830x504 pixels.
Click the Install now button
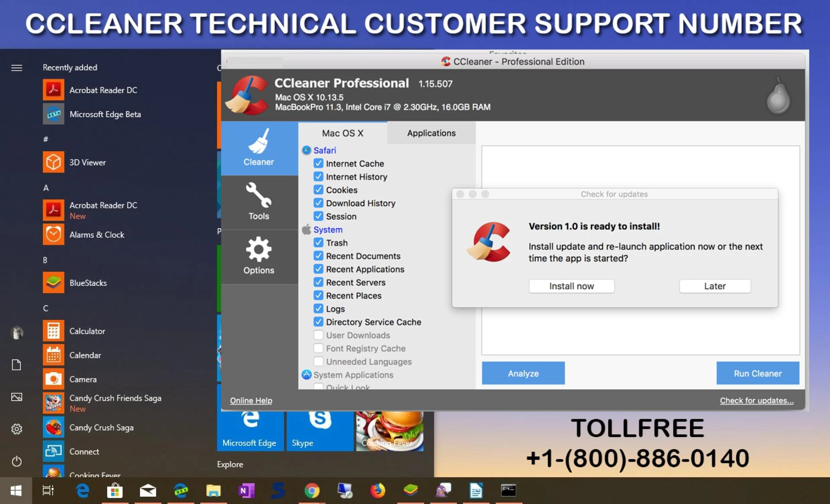tap(571, 286)
